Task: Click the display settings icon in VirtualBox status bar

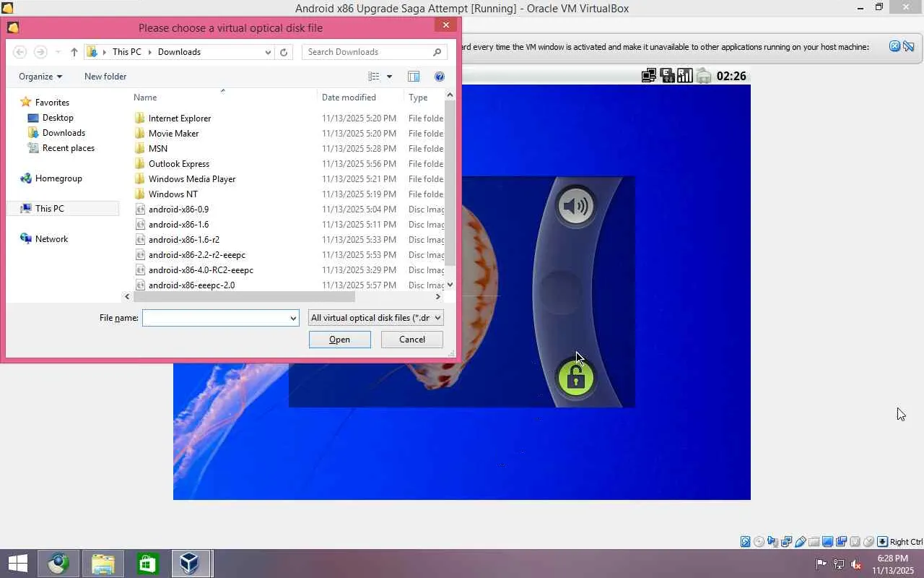Action: (x=828, y=542)
